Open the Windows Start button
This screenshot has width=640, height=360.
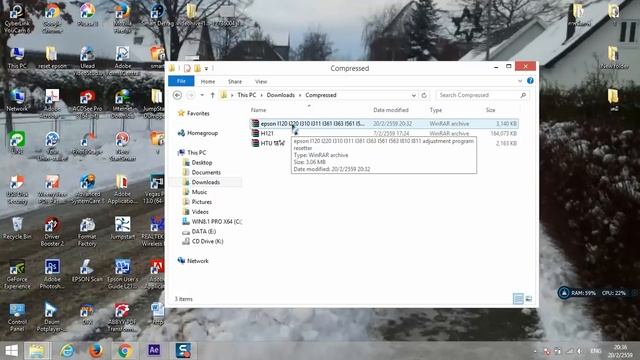tap(11, 350)
